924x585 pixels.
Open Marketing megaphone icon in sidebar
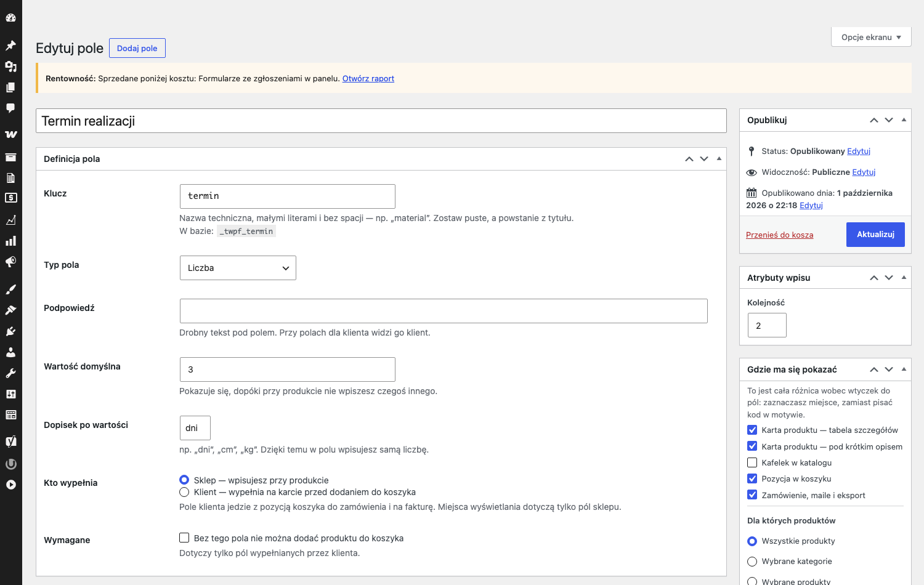coord(10,262)
